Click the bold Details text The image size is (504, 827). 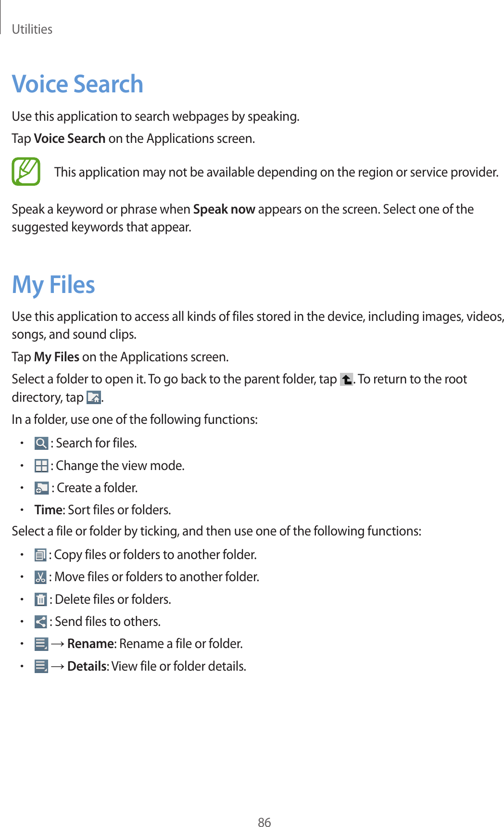[x=88, y=666]
